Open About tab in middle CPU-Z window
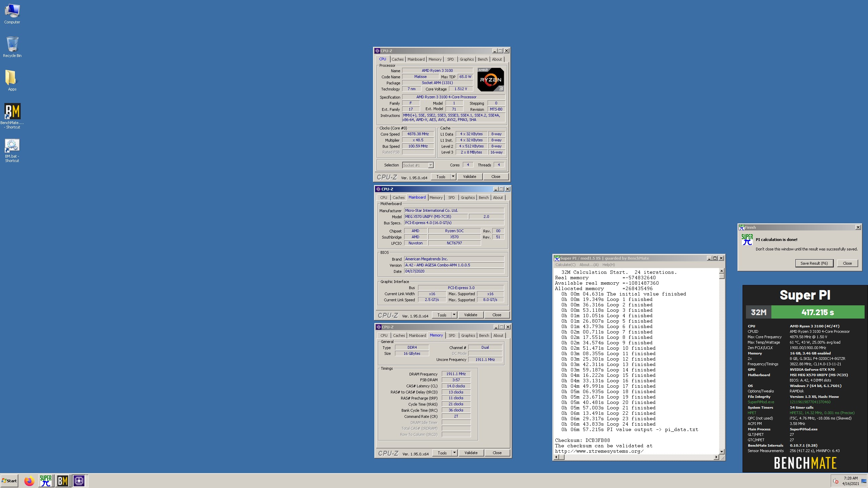The width and height of the screenshot is (868, 488). (498, 198)
